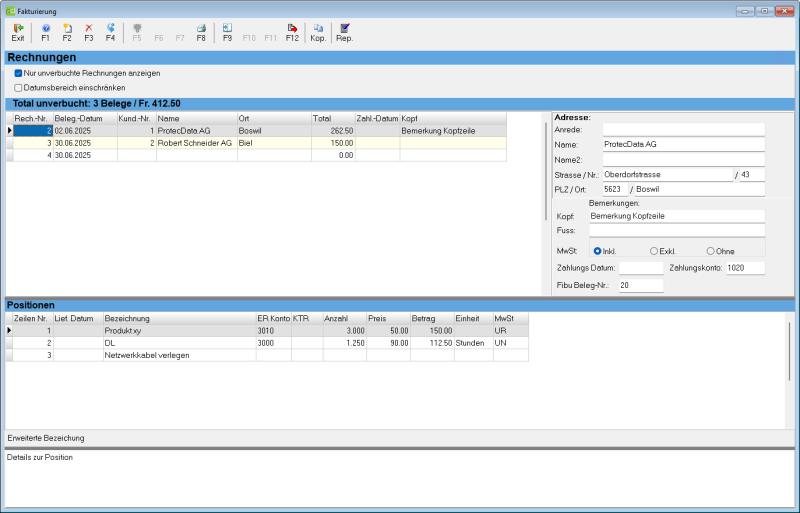
Task: Select the Ohne MwSt radio button
Action: (x=710, y=251)
